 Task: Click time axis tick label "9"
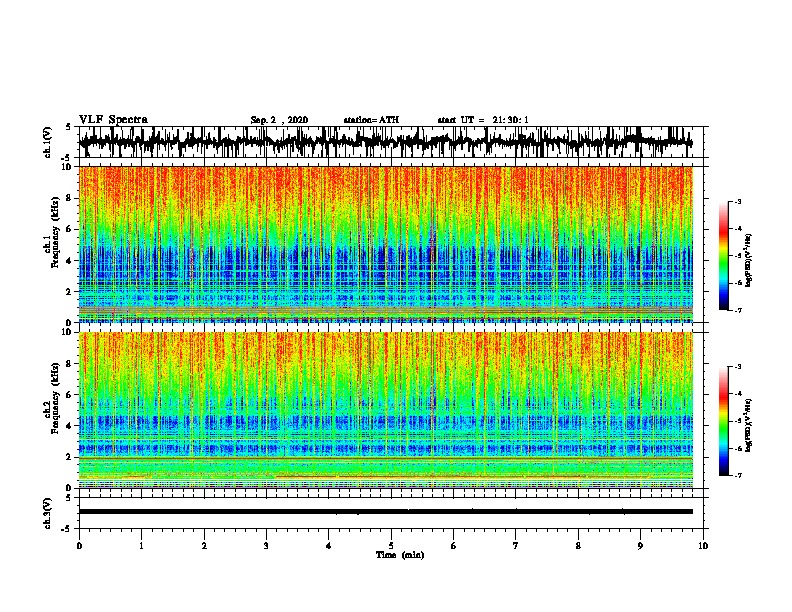(x=640, y=546)
